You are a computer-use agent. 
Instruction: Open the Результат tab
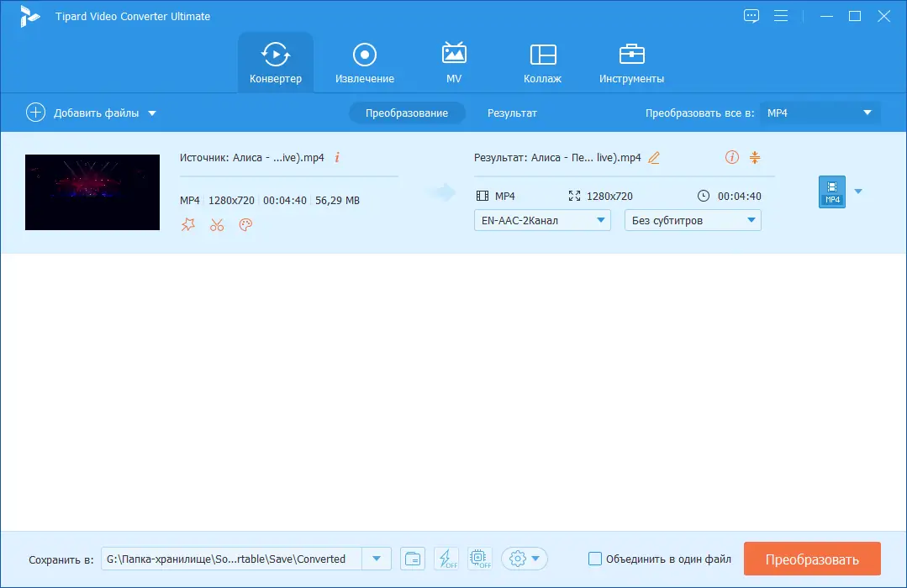tap(512, 113)
